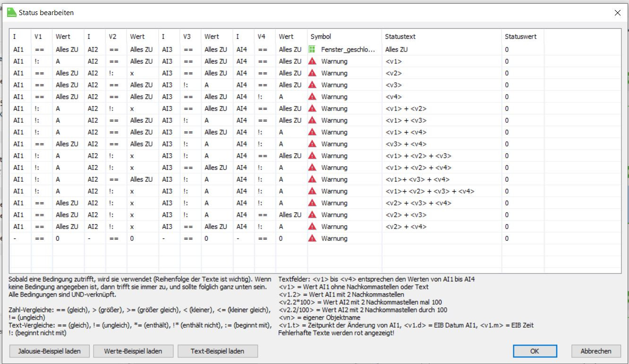Confirm the dialog with OK
This screenshot has width=629, height=364.
coord(535,351)
